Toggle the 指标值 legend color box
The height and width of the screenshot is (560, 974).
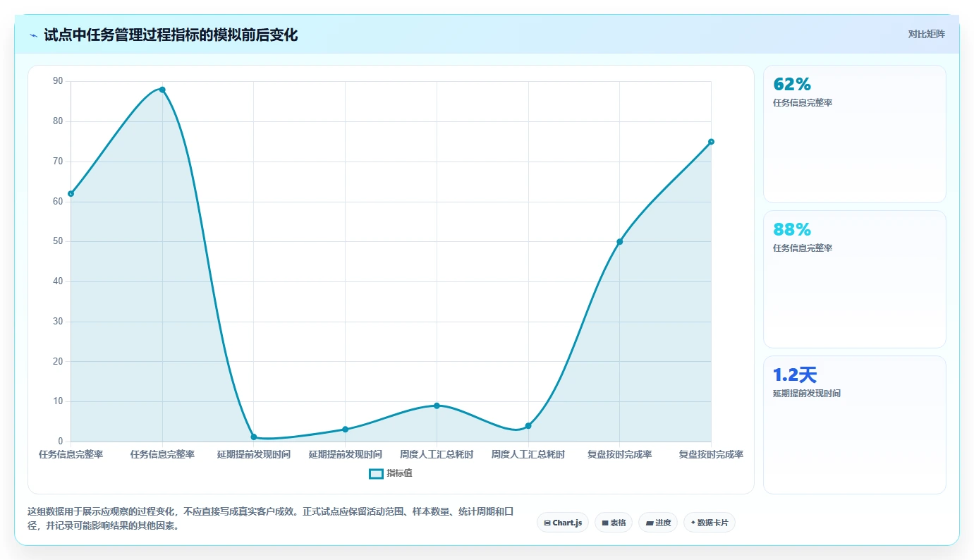point(376,474)
